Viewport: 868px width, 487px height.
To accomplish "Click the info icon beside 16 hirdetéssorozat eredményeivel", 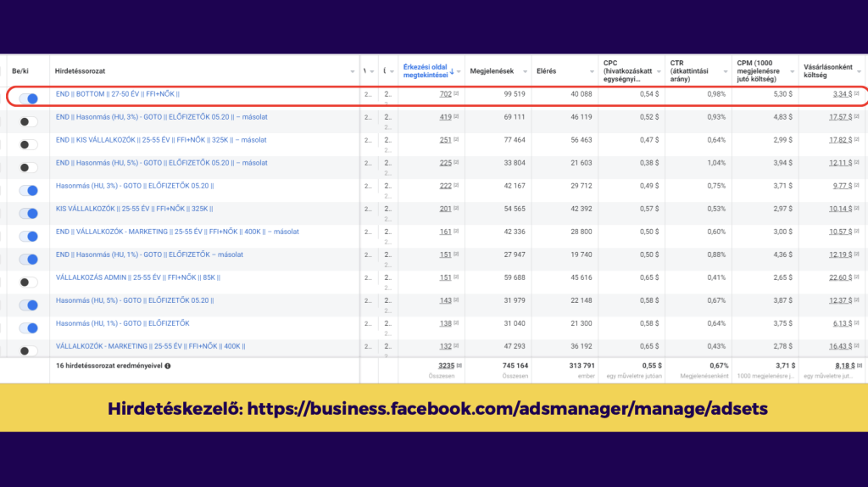I will (168, 366).
